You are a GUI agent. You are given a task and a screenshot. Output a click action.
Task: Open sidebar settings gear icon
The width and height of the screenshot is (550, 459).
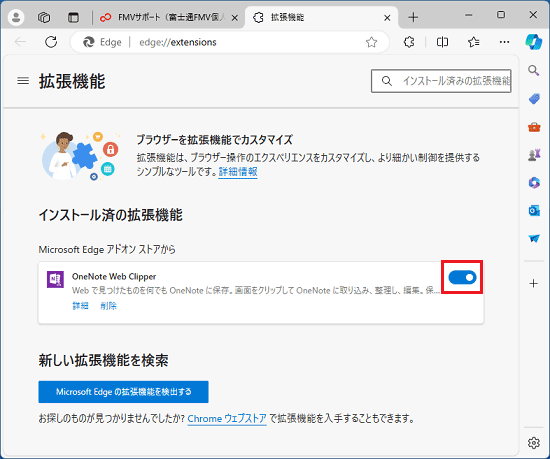point(534,443)
